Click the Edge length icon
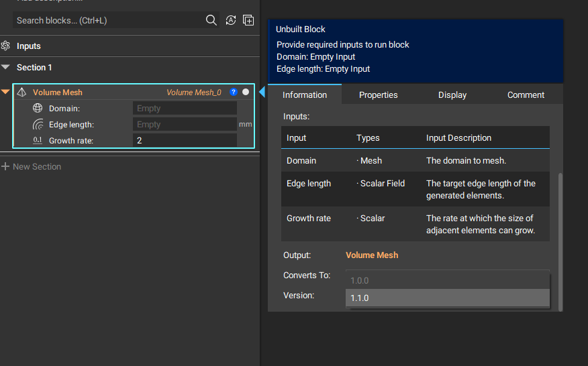Viewport: 588px width, 366px height. [x=38, y=125]
